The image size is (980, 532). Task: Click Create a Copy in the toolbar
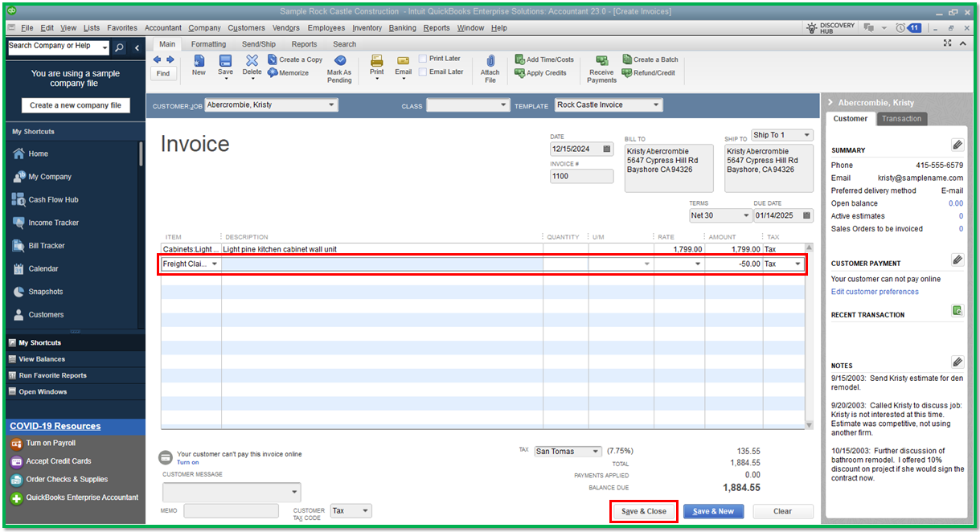[295, 59]
